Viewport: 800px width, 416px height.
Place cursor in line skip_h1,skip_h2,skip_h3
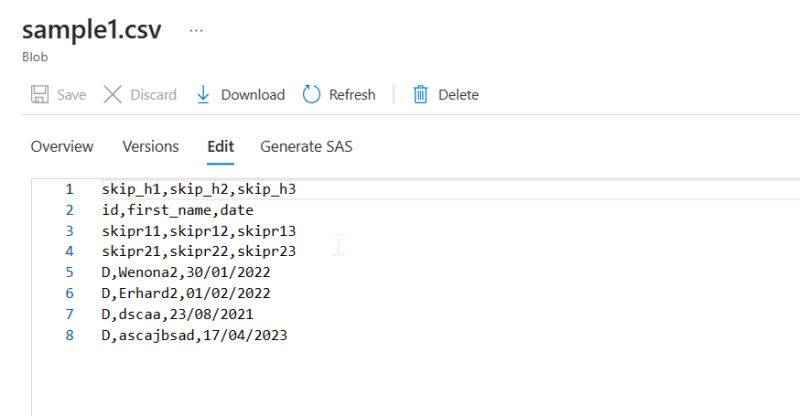[x=199, y=189]
